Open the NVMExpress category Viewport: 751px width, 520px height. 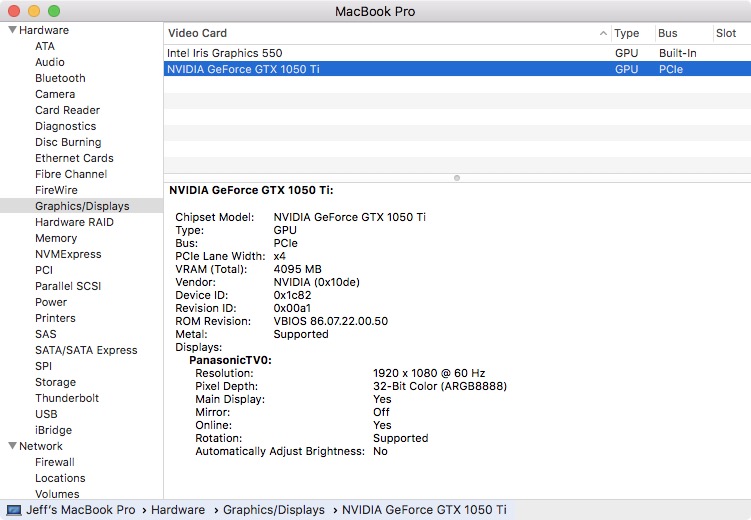[68, 254]
